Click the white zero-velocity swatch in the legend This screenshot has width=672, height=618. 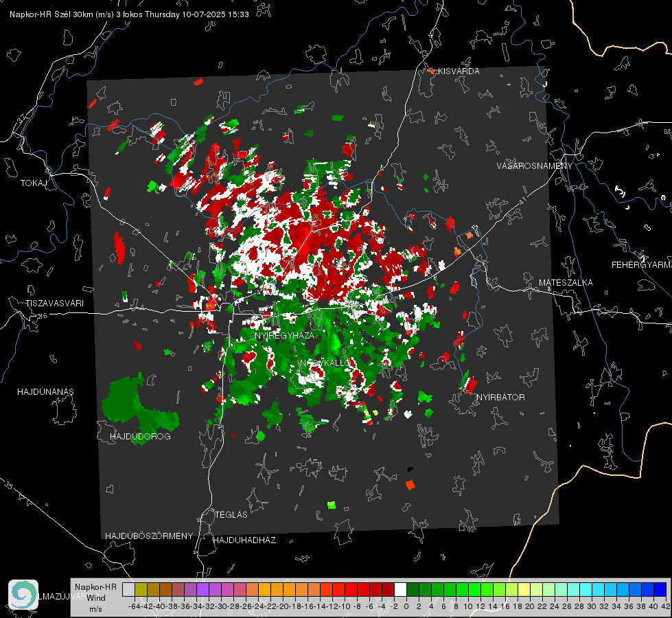(x=400, y=590)
